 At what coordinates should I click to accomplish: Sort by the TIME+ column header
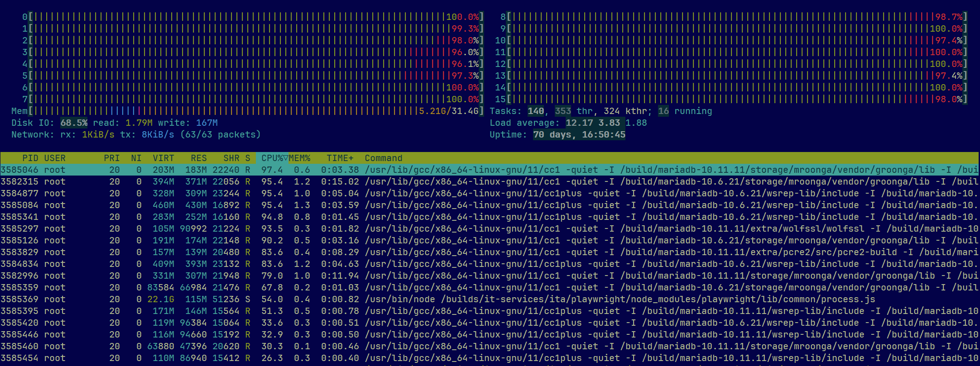coord(340,158)
